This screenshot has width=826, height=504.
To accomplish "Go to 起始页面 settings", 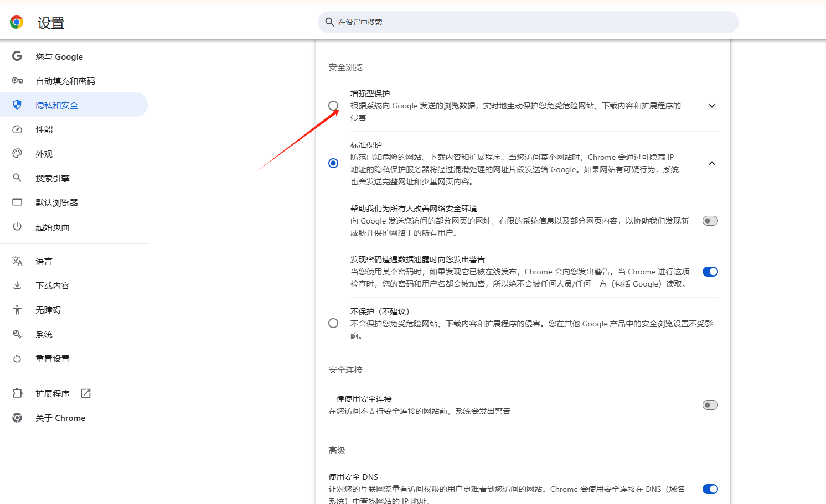I will [x=74, y=227].
